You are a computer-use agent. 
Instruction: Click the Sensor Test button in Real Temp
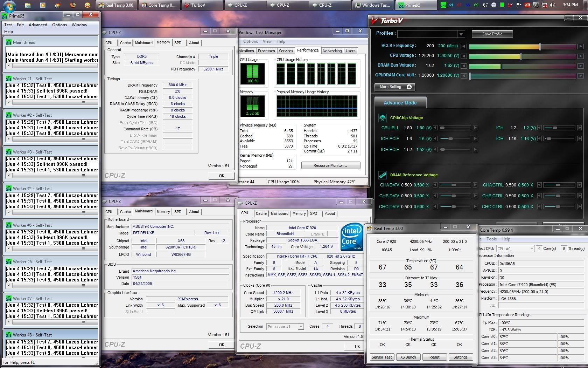click(x=381, y=357)
